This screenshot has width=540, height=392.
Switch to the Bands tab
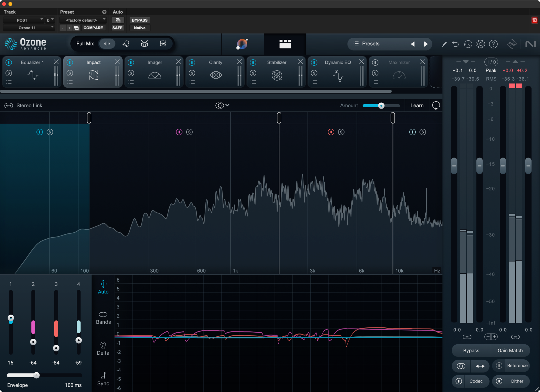[103, 317]
